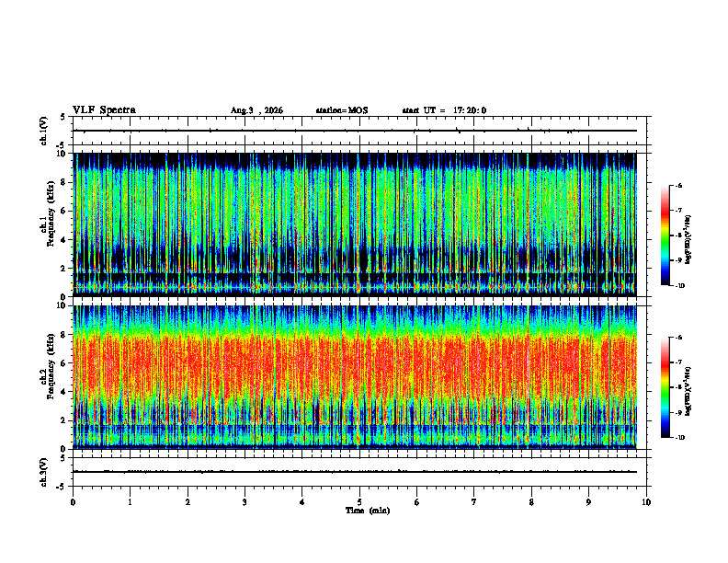Click the "9" minute tick on the time axis

coord(588,502)
